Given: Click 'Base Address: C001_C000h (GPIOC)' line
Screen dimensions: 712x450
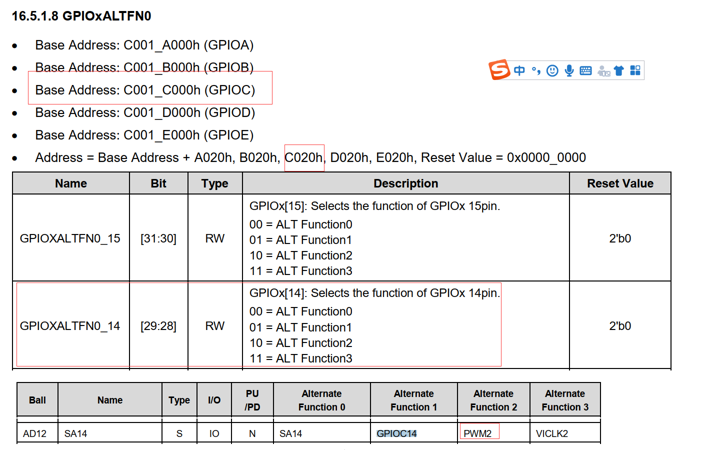Looking at the screenshot, I should click(145, 90).
